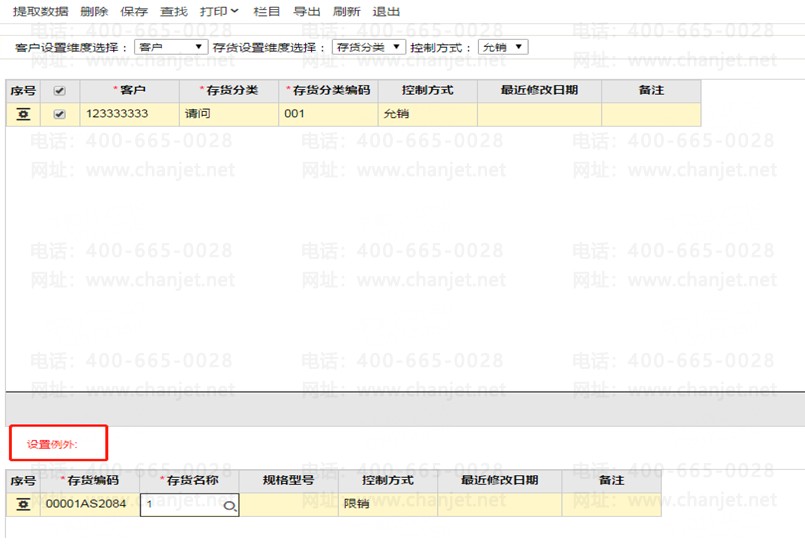Click the 存货名称 input field containing 1
The image size is (805, 547).
coord(189,504)
